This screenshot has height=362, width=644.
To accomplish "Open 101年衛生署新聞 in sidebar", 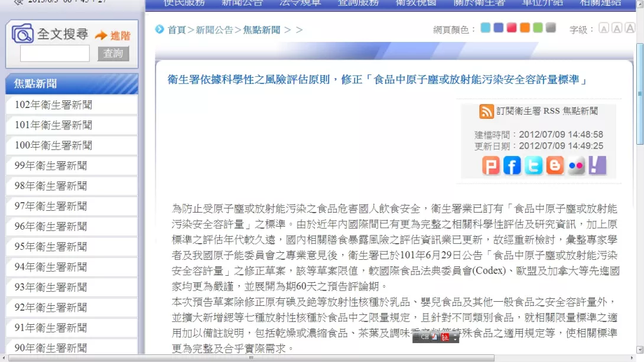I will click(72, 125).
